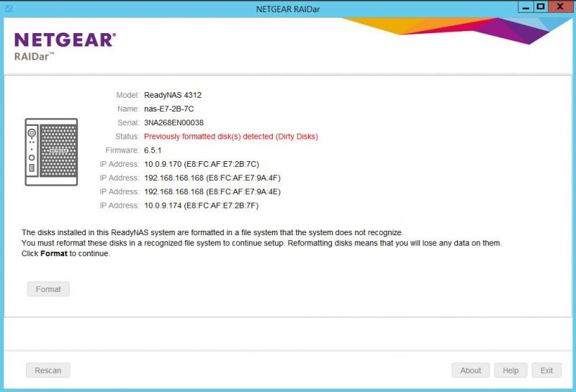
Task: Close the RAIDar window
Action: (x=561, y=7)
